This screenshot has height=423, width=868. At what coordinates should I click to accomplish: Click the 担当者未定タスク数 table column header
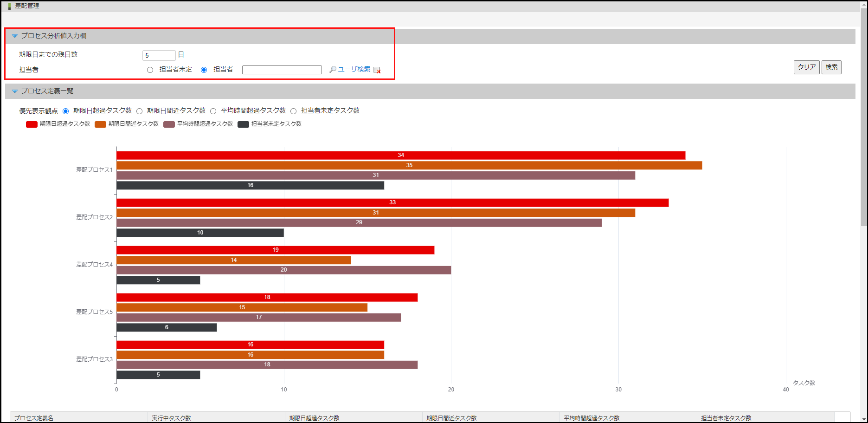tap(765, 417)
